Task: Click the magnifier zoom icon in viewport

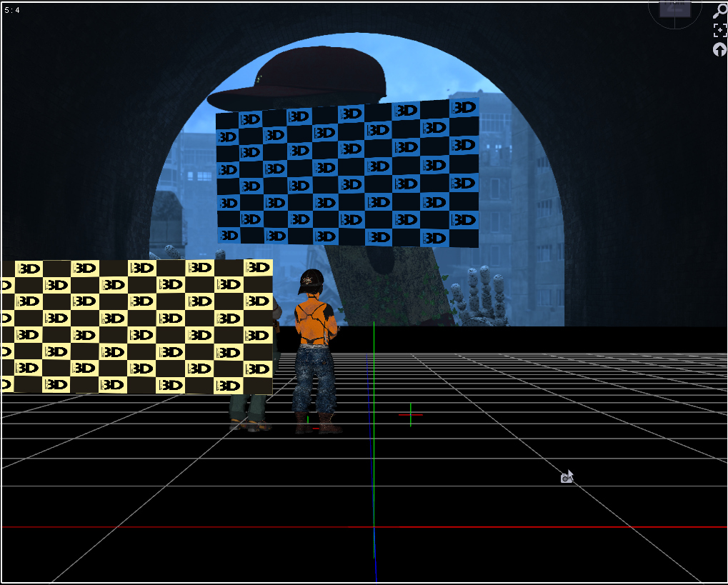Action: [720, 11]
